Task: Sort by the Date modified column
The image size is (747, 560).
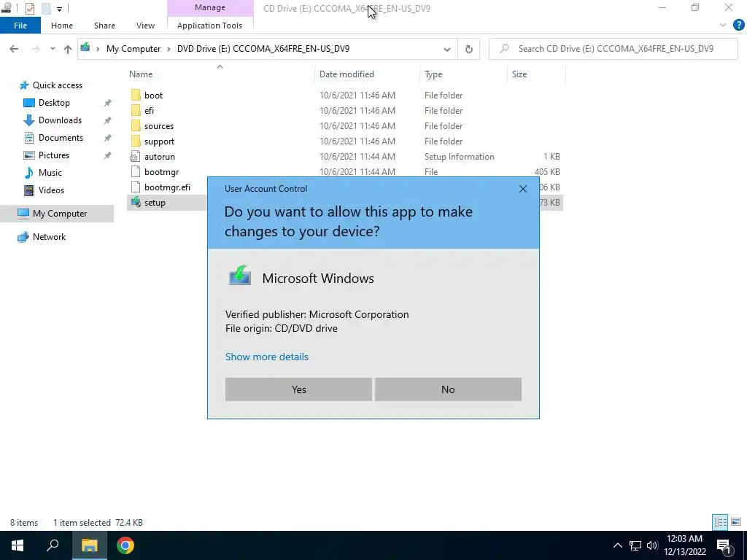Action: tap(347, 74)
